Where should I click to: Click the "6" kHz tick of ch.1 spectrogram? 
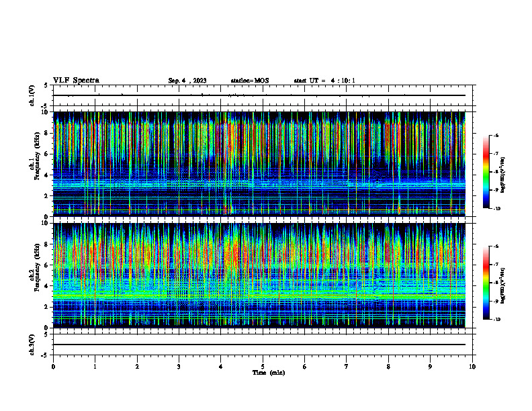(x=47, y=154)
